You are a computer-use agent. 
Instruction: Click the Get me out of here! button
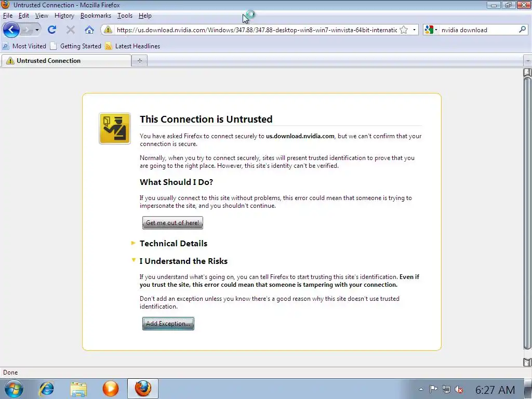click(x=172, y=223)
